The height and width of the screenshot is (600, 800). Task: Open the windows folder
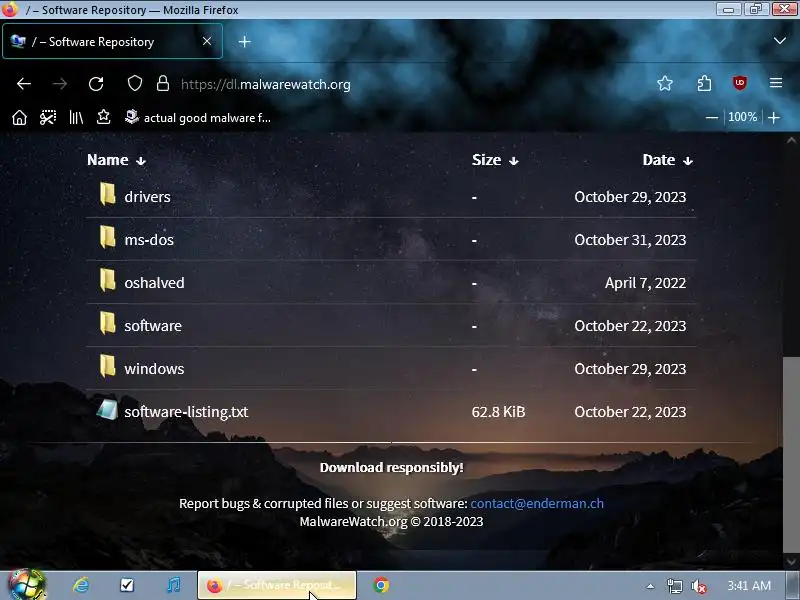click(x=154, y=368)
